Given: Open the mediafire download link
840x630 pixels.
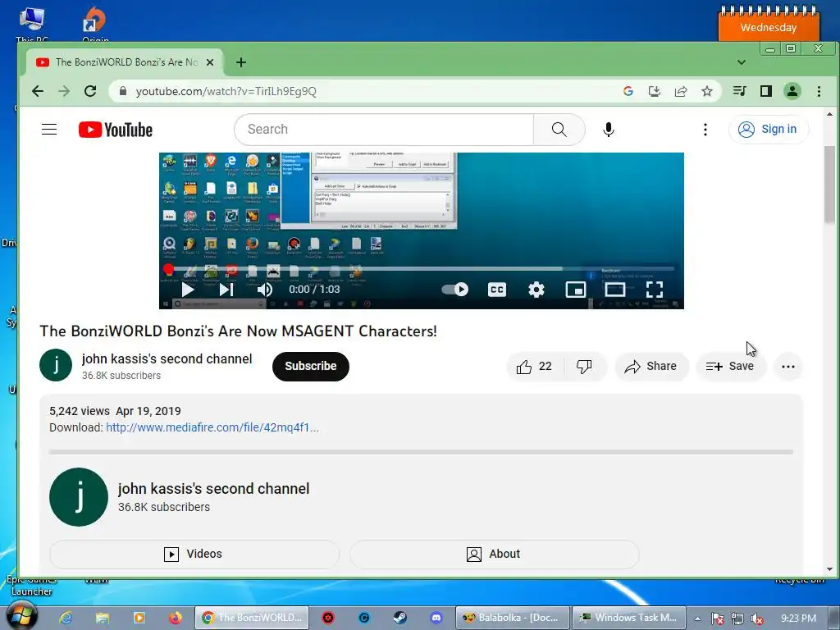Looking at the screenshot, I should point(212,427).
